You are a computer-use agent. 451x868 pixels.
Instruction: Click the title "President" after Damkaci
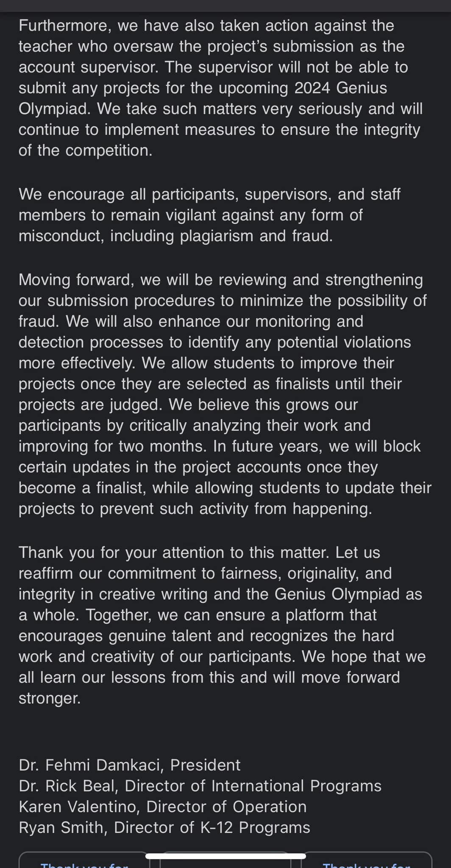click(x=205, y=765)
